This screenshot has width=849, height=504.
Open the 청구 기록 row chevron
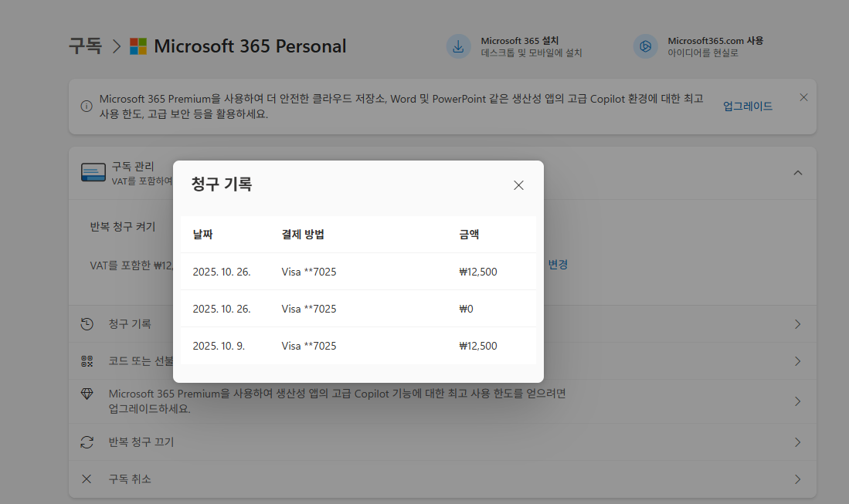tap(797, 324)
